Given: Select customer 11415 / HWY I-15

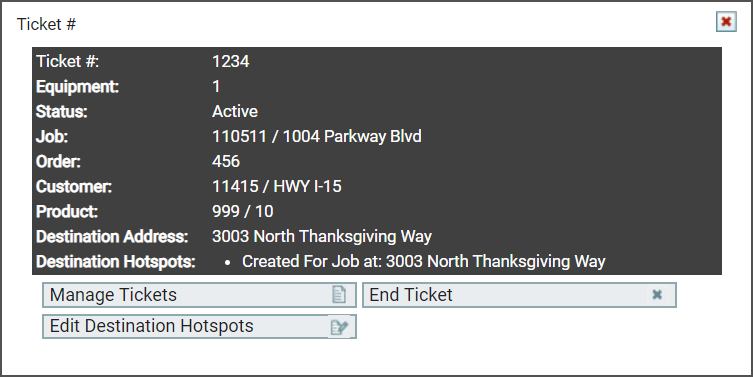Looking at the screenshot, I should pyautogui.click(x=277, y=186).
